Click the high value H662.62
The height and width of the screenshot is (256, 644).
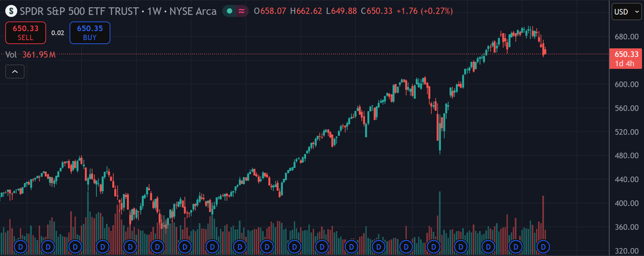(306, 11)
